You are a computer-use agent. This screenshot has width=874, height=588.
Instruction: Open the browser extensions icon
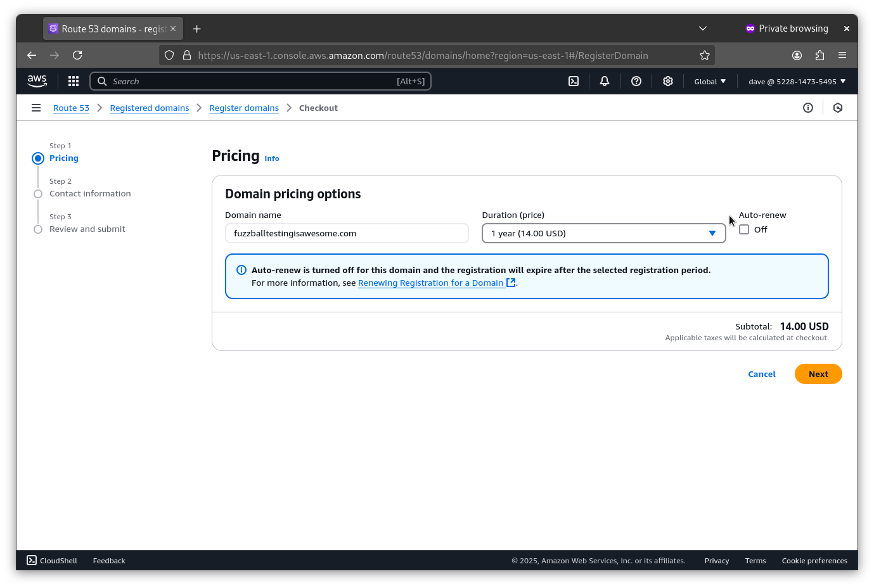[x=819, y=55]
